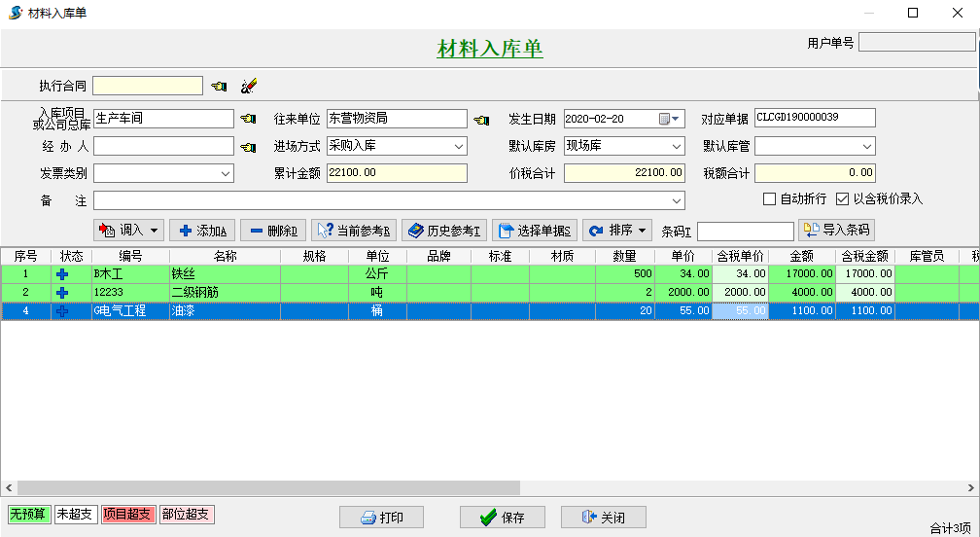The height and width of the screenshot is (537, 980).
Task: Click the 打印 print button
Action: coord(381,518)
